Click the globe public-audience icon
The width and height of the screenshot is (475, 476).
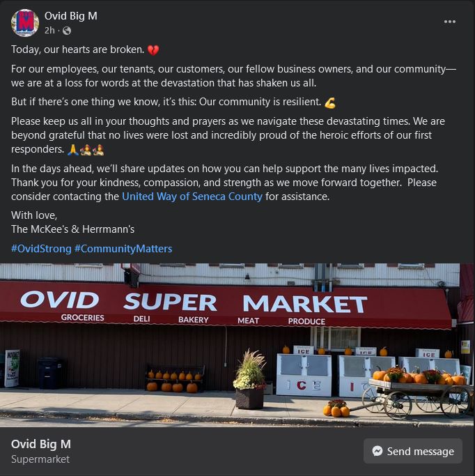coord(67,31)
